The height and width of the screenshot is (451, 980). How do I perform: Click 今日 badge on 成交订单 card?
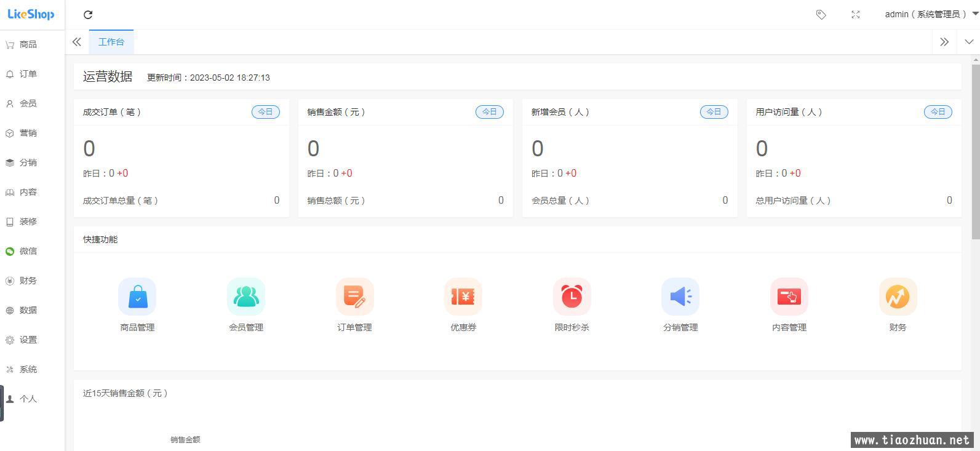pyautogui.click(x=265, y=112)
